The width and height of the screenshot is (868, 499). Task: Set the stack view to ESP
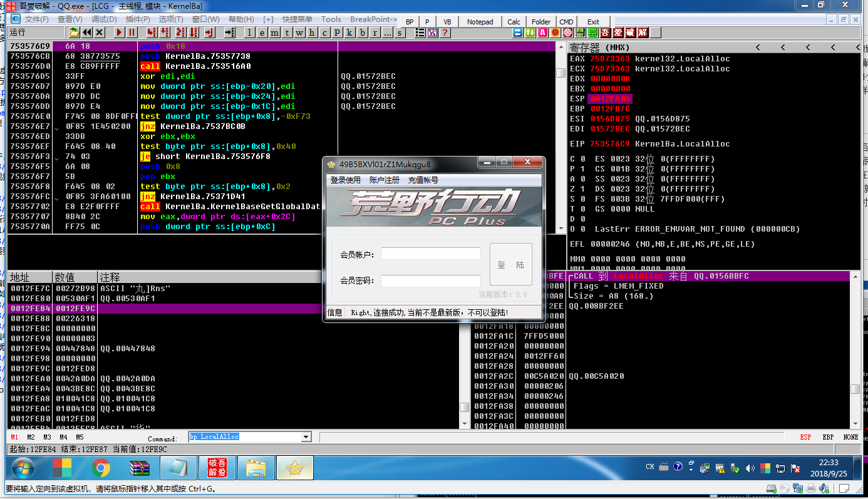pos(806,437)
